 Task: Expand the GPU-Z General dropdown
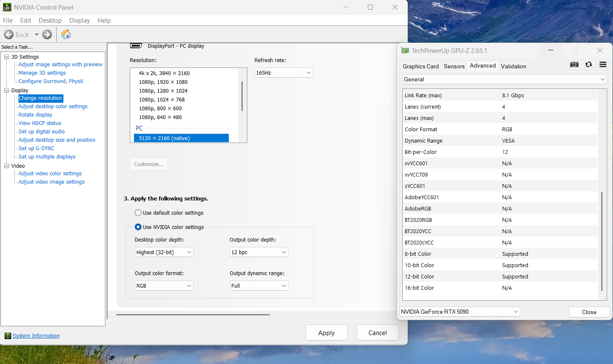coord(504,79)
